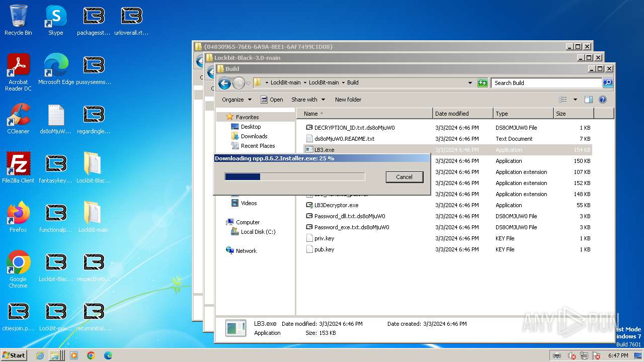Image resolution: width=644 pixels, height=362 pixels.
Task: Sort by Name column header
Action: click(x=364, y=114)
